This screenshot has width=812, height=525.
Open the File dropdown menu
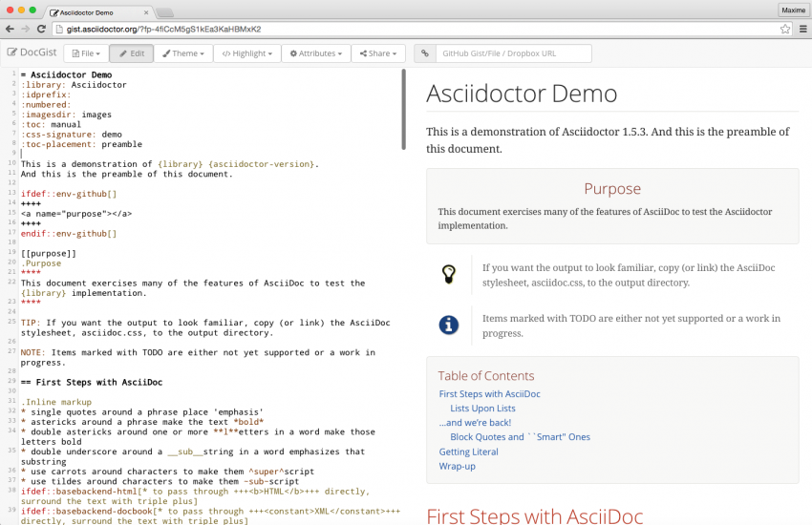click(86, 53)
